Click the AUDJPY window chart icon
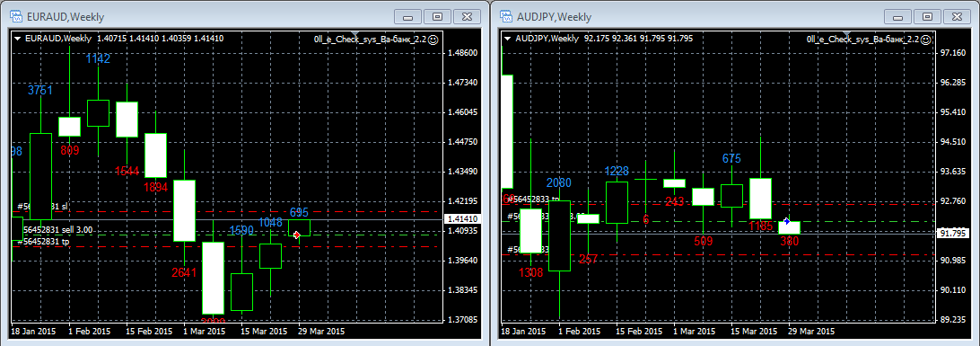This screenshot has width=980, height=346. click(507, 17)
